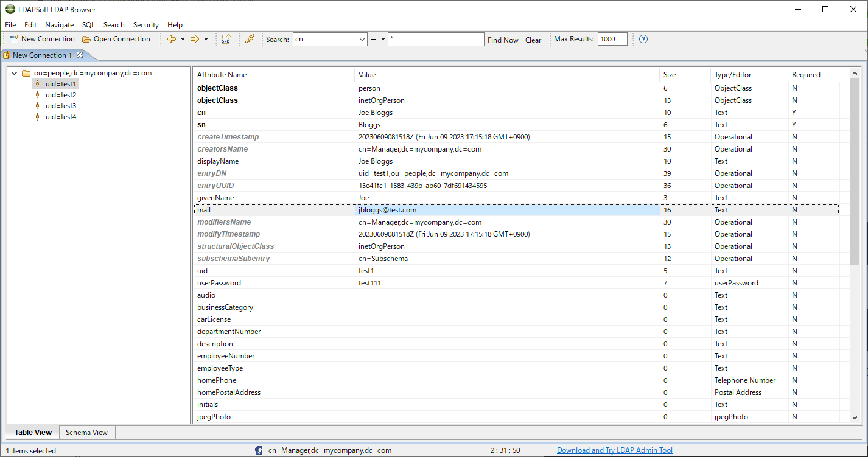Open help via the question mark icon
This screenshot has height=457, width=868.
[x=643, y=39]
